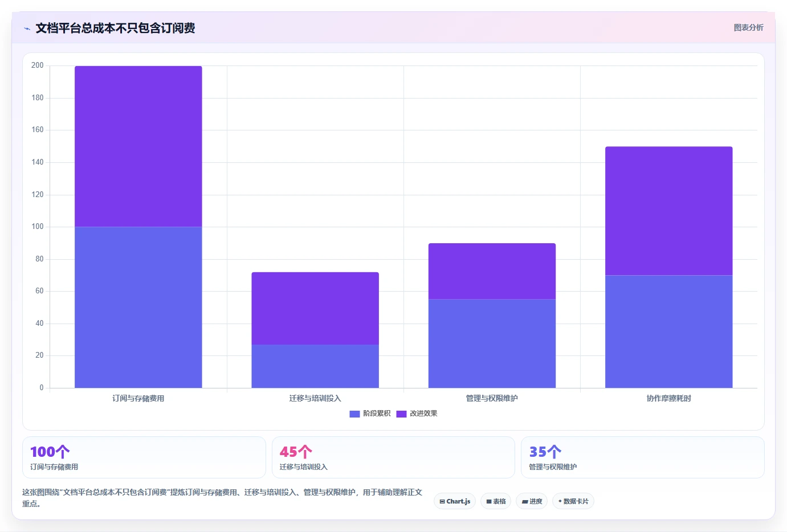Click the purple 改进效果 segment of the 管理与权限维护 bar

point(492,271)
